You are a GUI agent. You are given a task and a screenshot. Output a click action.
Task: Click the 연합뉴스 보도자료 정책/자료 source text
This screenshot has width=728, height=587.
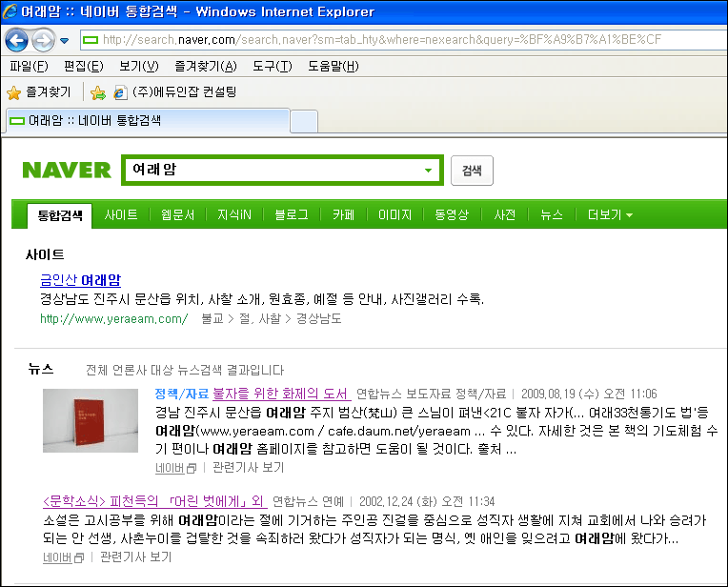click(x=431, y=394)
